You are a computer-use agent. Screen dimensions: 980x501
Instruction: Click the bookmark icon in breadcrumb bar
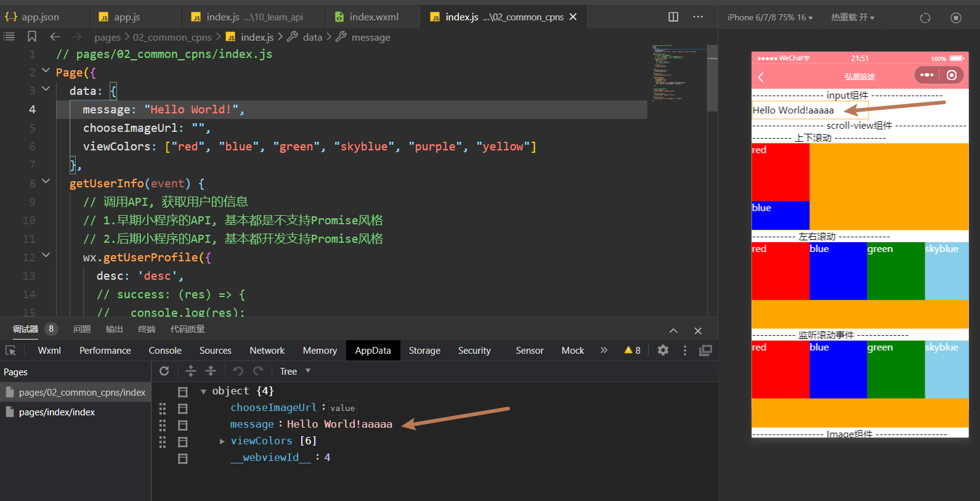click(x=32, y=37)
